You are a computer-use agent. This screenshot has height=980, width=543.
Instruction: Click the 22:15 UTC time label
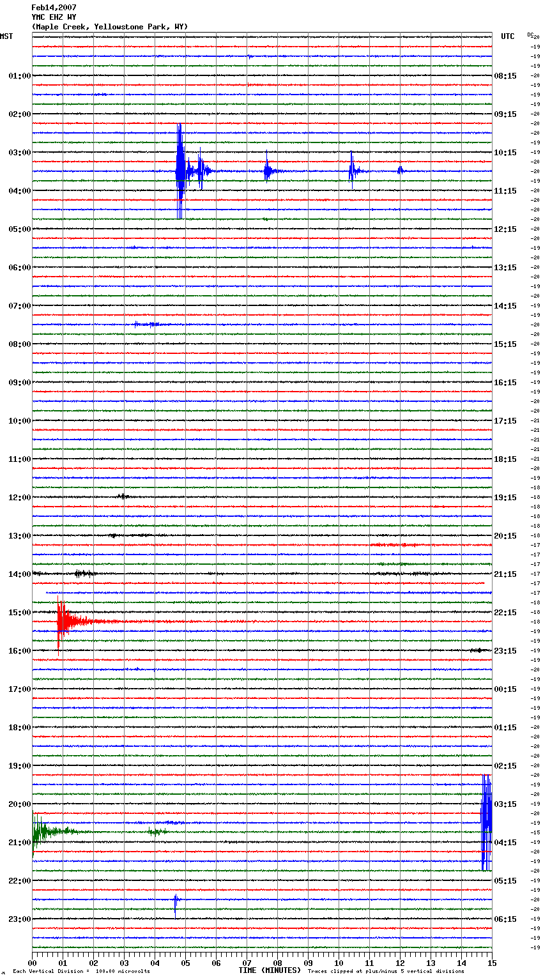click(x=505, y=613)
